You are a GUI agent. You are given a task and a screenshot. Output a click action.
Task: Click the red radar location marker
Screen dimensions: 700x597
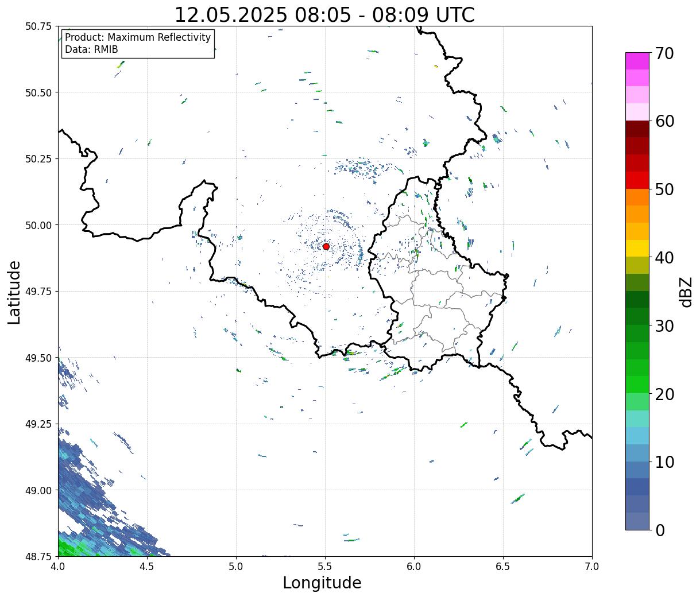tap(326, 246)
